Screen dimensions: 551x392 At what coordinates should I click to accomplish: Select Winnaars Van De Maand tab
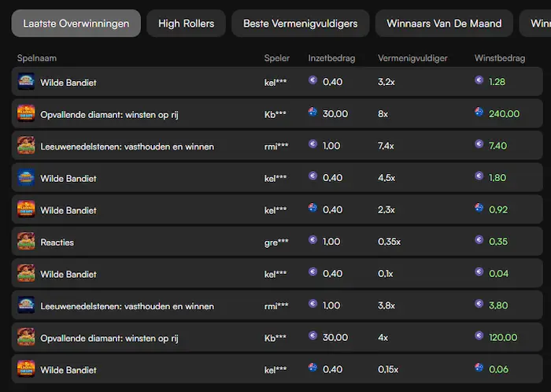(444, 24)
